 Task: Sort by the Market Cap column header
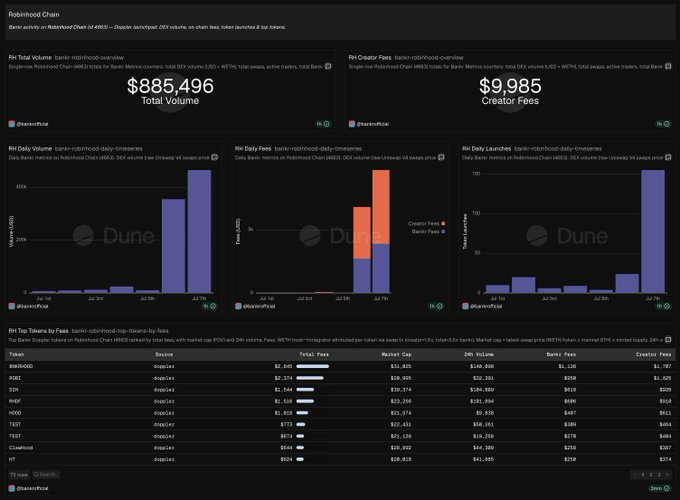pyautogui.click(x=396, y=355)
